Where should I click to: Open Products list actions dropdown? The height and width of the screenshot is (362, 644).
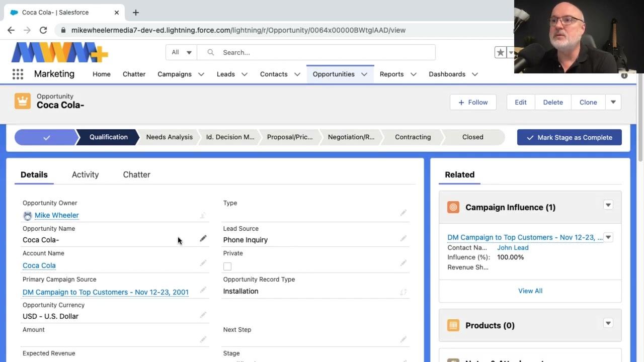click(x=608, y=323)
